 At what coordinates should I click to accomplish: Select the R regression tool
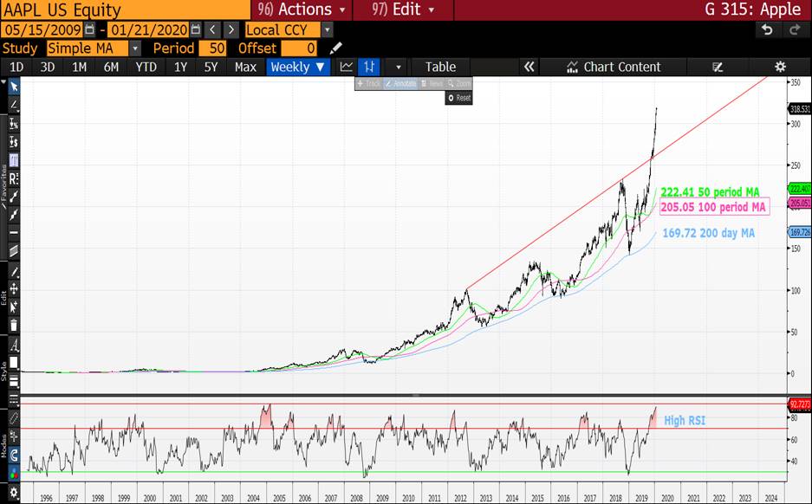point(14,179)
